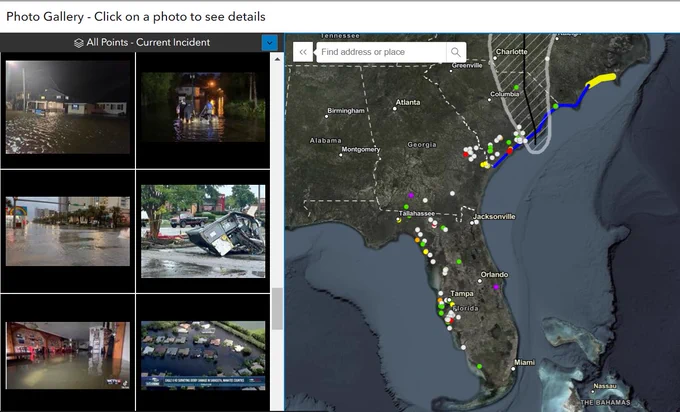
Task: Open the flooded street with palm trees photo
Action: tap(68, 231)
